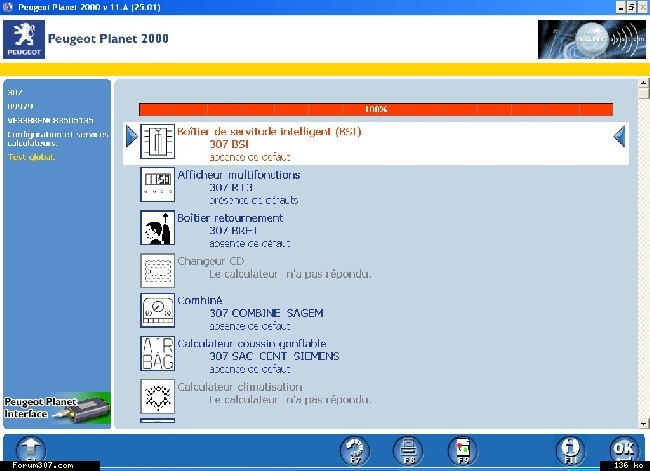Click the '307' vehicle entry in sidebar
650x471 pixels.
[x=15, y=92]
